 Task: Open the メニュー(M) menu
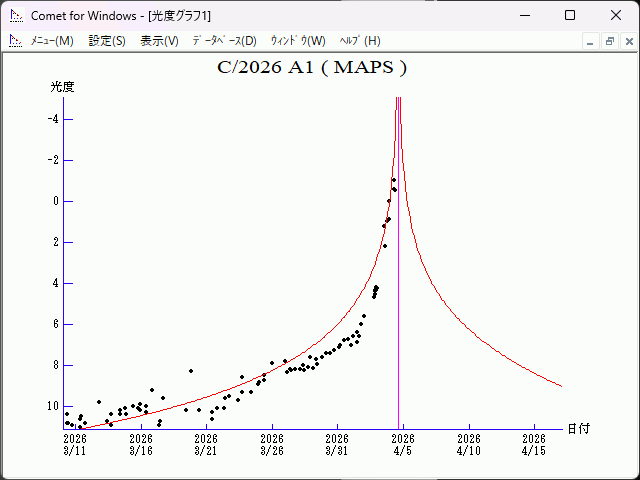[x=52, y=41]
